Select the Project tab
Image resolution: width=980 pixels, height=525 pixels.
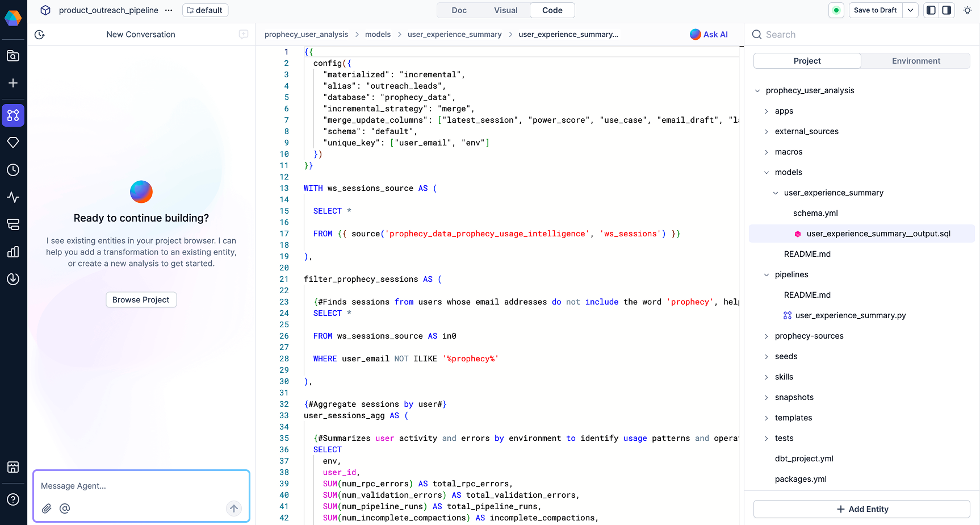[x=807, y=61]
